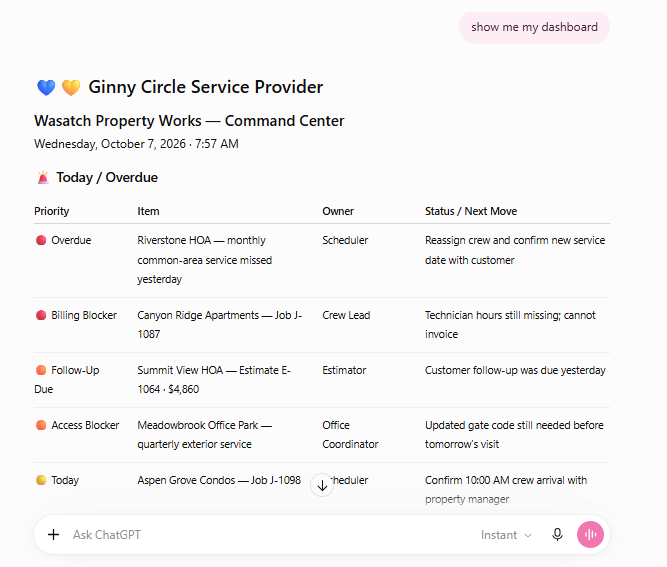Viewport: 667px width, 567px height.
Task: Click the blue heart emoji in heading
Action: pyautogui.click(x=46, y=88)
